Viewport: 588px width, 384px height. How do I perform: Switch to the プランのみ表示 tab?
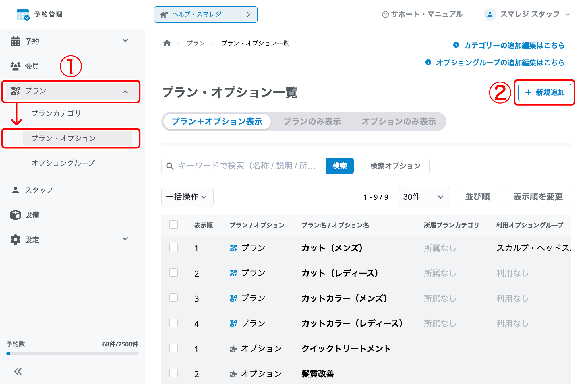point(312,121)
